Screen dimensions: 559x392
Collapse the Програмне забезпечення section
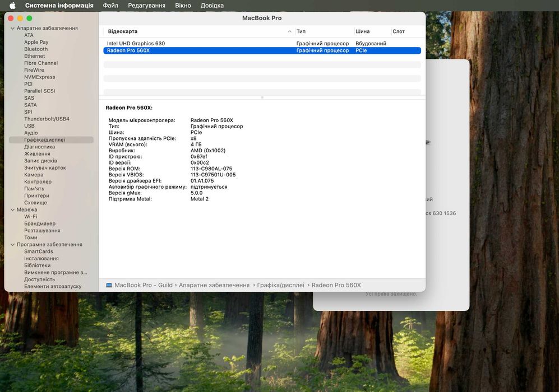click(x=12, y=245)
